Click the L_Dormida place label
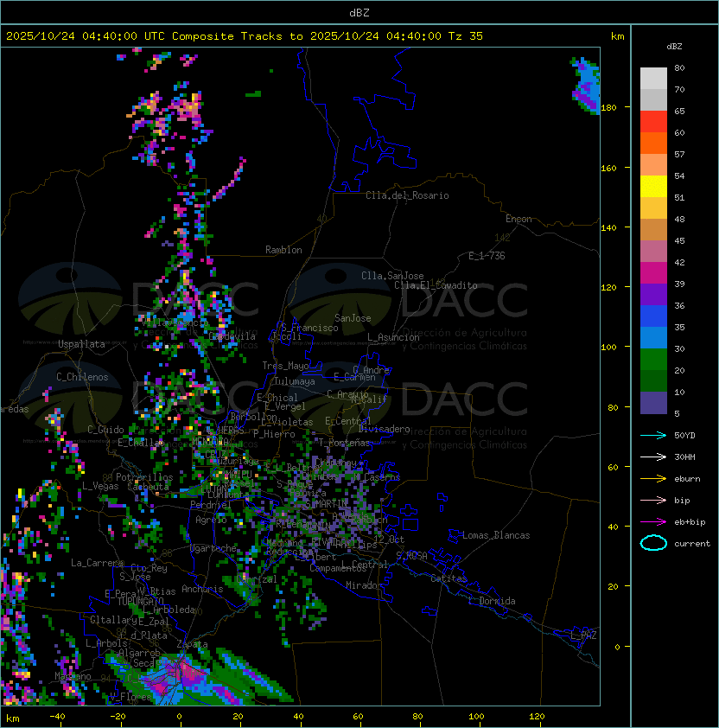 tap(492, 601)
